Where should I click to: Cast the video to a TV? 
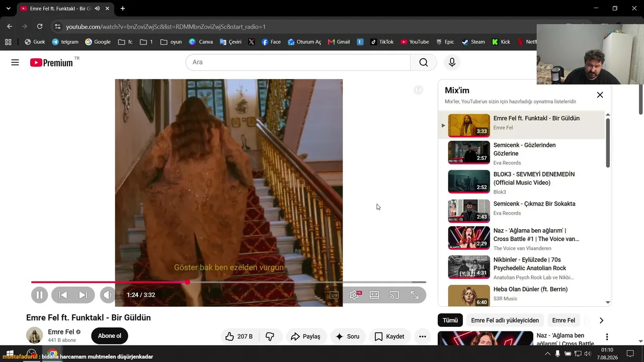394,295
